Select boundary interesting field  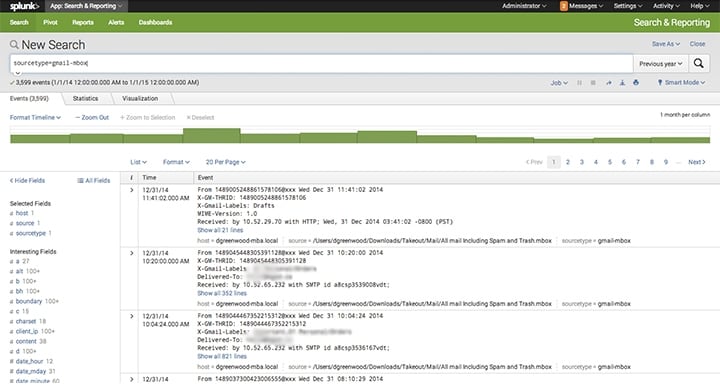[x=28, y=301]
